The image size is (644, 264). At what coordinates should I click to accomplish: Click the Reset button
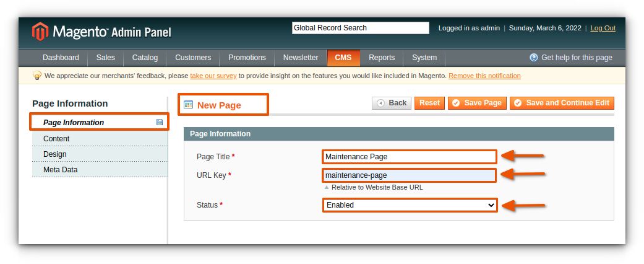click(x=429, y=103)
